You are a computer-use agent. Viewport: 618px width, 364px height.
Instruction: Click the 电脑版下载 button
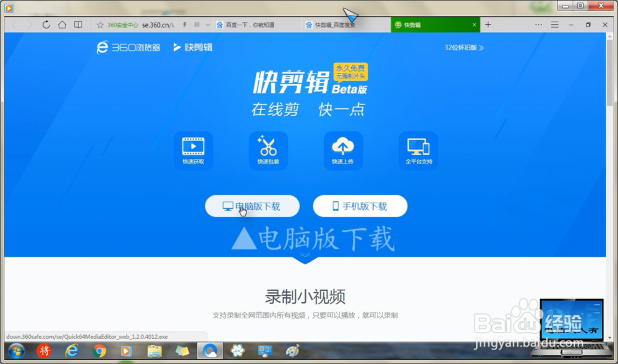click(252, 206)
